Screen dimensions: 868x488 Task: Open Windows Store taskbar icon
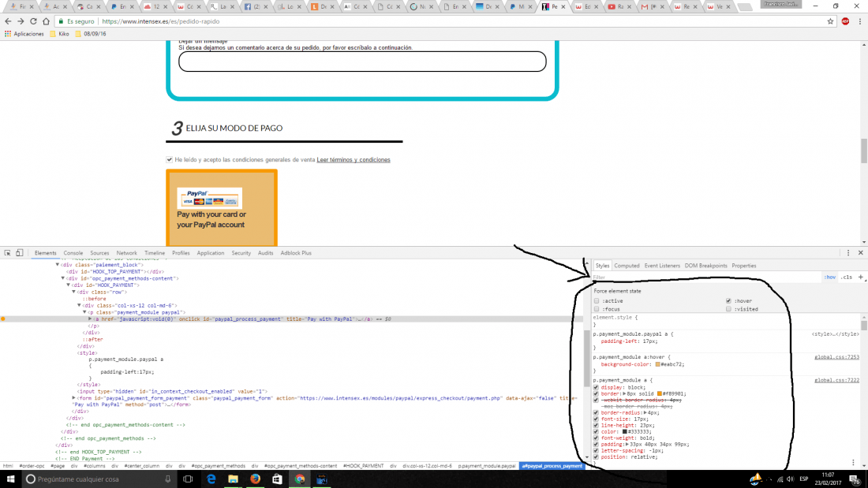click(x=277, y=479)
